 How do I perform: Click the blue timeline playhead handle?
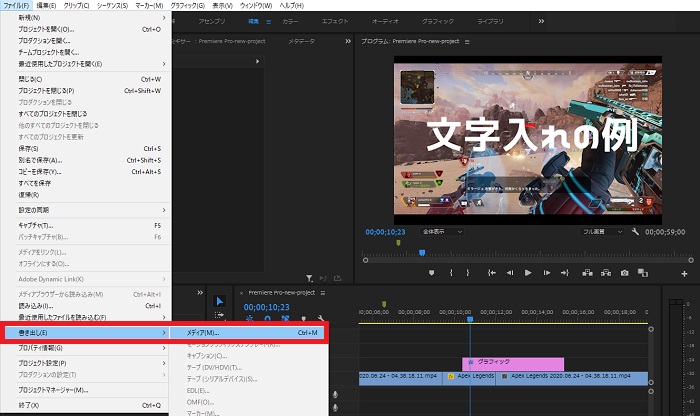(x=470, y=319)
